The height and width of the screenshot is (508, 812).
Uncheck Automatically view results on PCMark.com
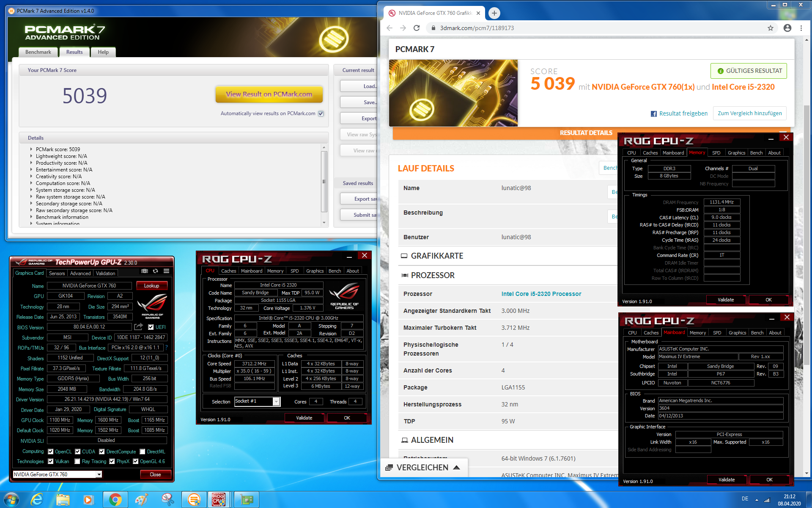(x=321, y=113)
